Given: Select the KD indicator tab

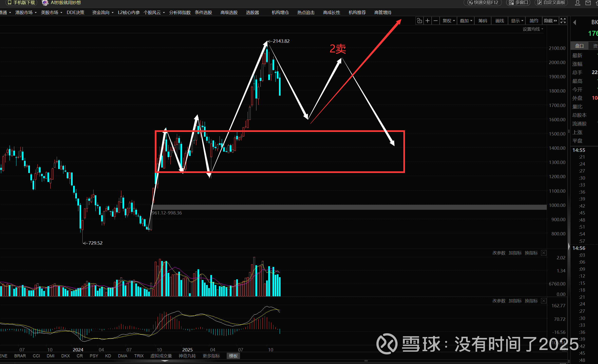Looking at the screenshot, I should pos(108,356).
